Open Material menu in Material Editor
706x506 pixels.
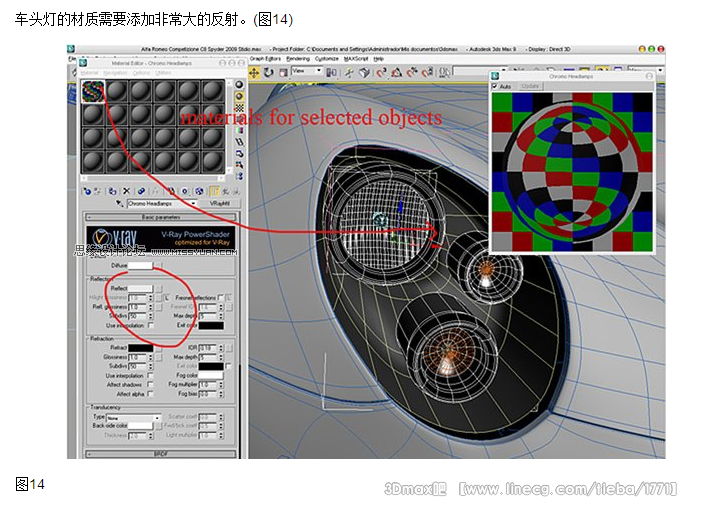[90, 73]
